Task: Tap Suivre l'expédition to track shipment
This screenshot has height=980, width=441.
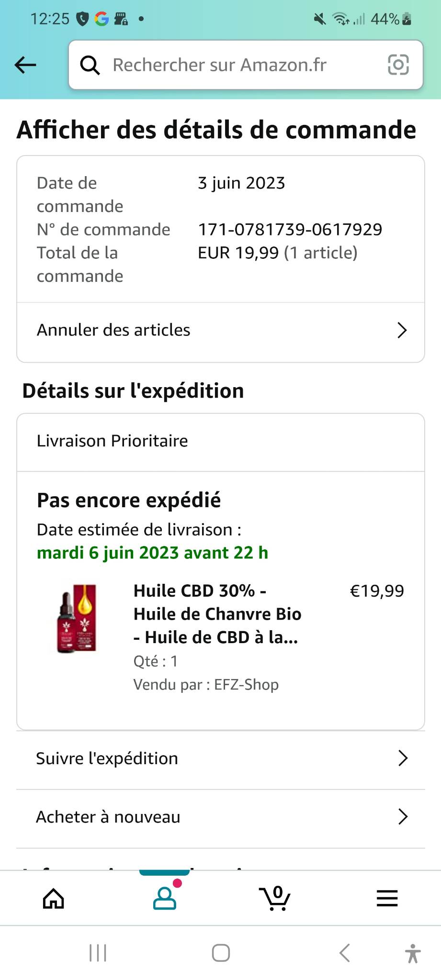Action: click(x=107, y=758)
